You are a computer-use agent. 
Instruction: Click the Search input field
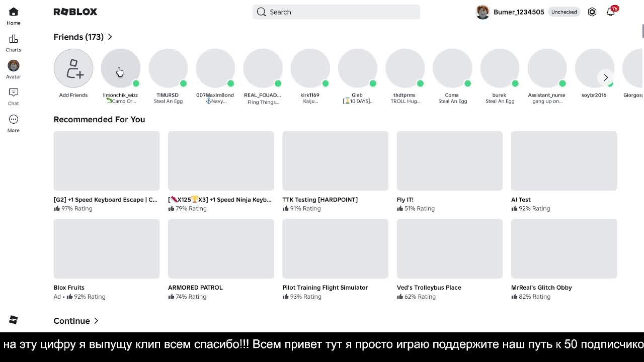point(336,12)
